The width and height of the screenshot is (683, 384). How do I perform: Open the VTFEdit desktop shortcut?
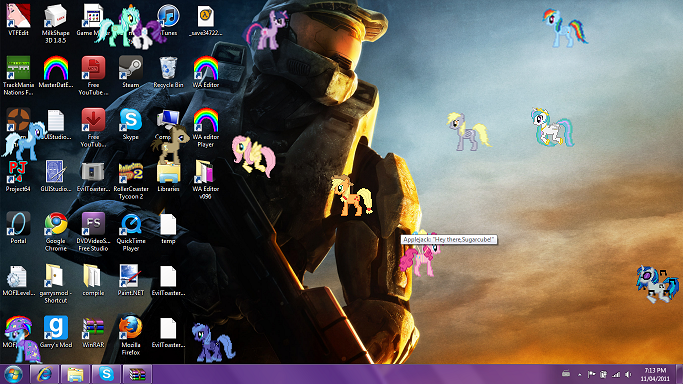[18, 16]
